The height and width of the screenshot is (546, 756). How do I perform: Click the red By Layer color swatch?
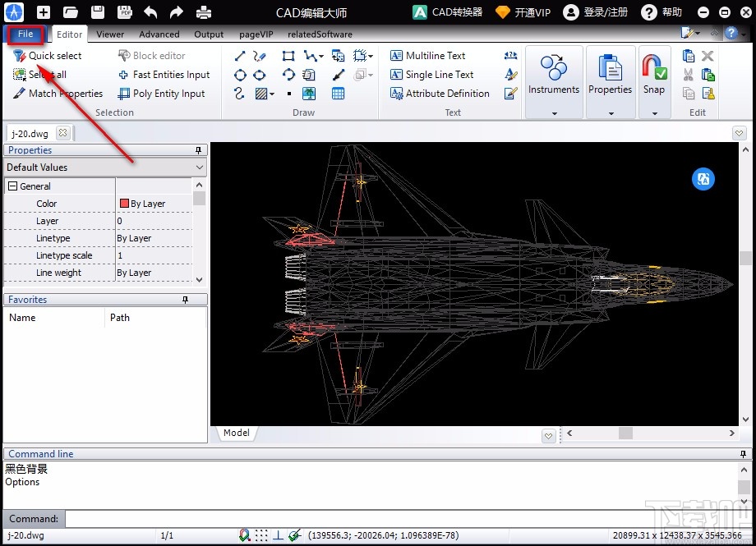125,204
